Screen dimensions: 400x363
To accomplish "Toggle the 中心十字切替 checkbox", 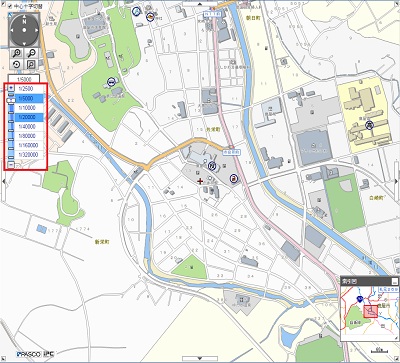I will pyautogui.click(x=10, y=6).
